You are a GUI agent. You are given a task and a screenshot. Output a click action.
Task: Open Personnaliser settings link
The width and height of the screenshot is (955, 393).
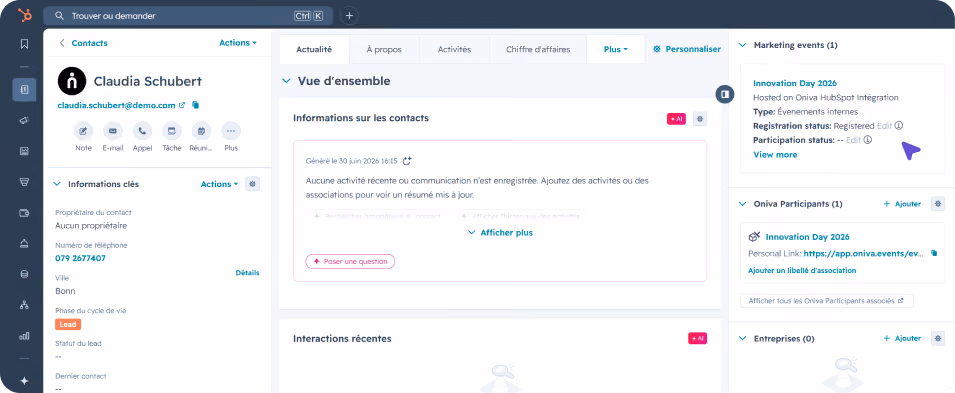pyautogui.click(x=687, y=49)
